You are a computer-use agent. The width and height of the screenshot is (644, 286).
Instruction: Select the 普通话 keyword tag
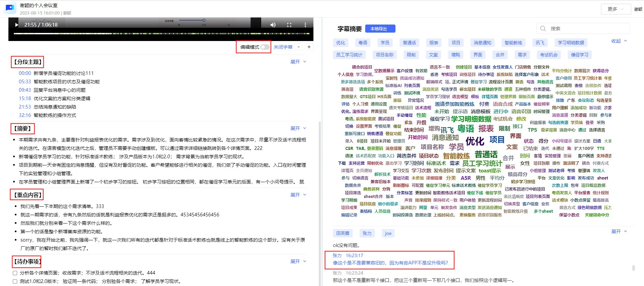click(410, 43)
